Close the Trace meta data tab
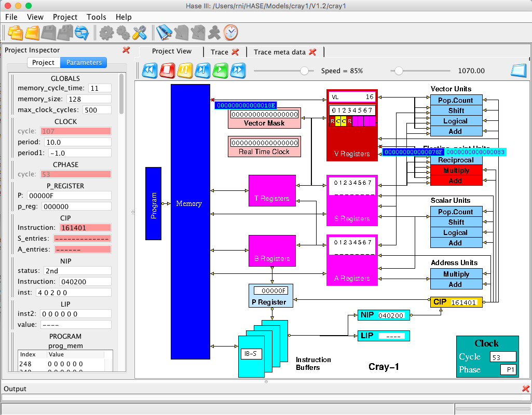 click(x=312, y=52)
